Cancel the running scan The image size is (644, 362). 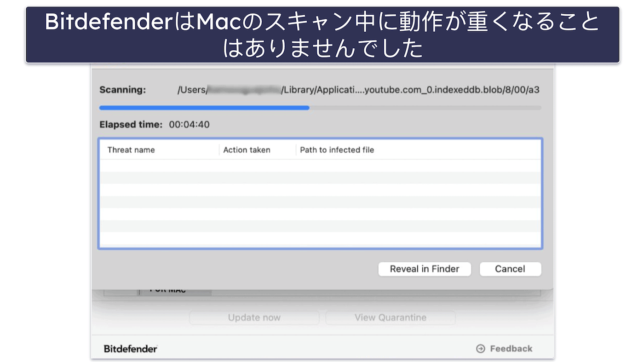pos(510,269)
